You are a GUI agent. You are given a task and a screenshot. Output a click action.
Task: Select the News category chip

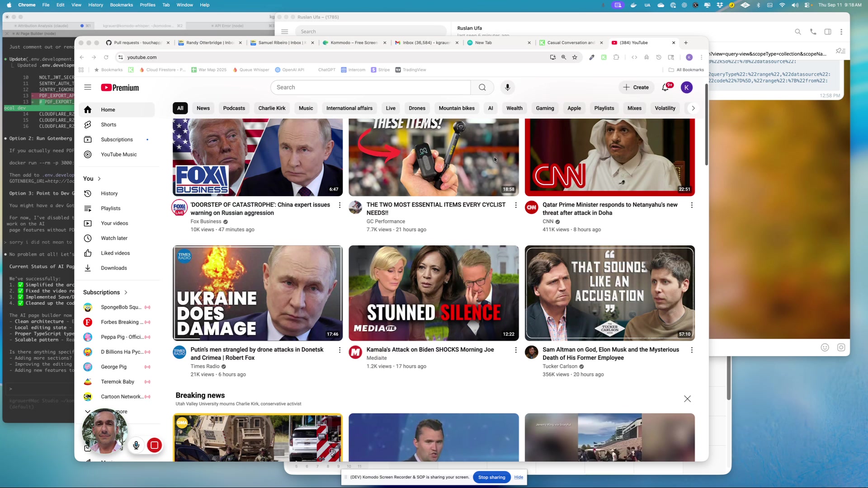pyautogui.click(x=203, y=108)
